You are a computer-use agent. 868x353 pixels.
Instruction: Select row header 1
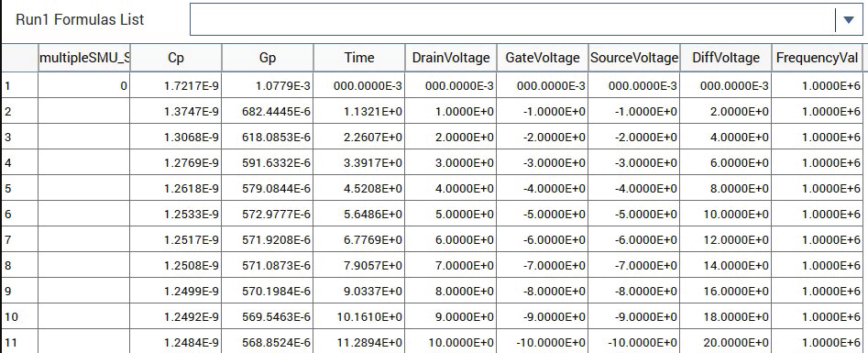[x=19, y=86]
